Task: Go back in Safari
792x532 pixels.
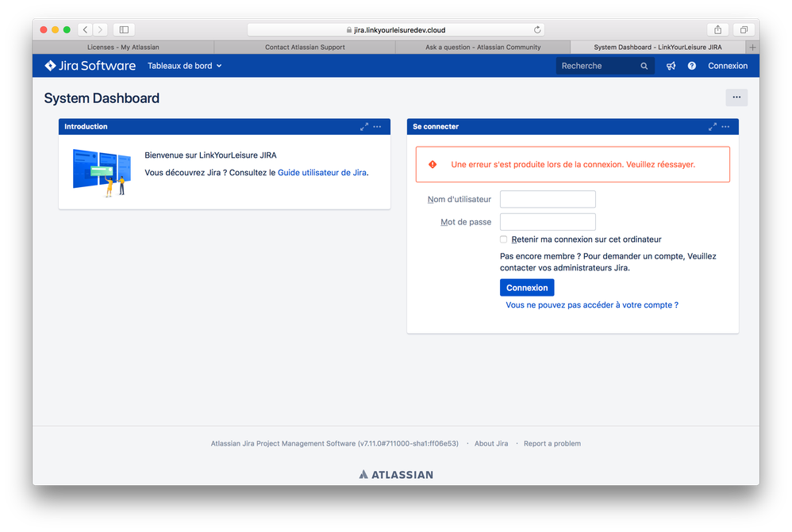Action: pos(86,30)
